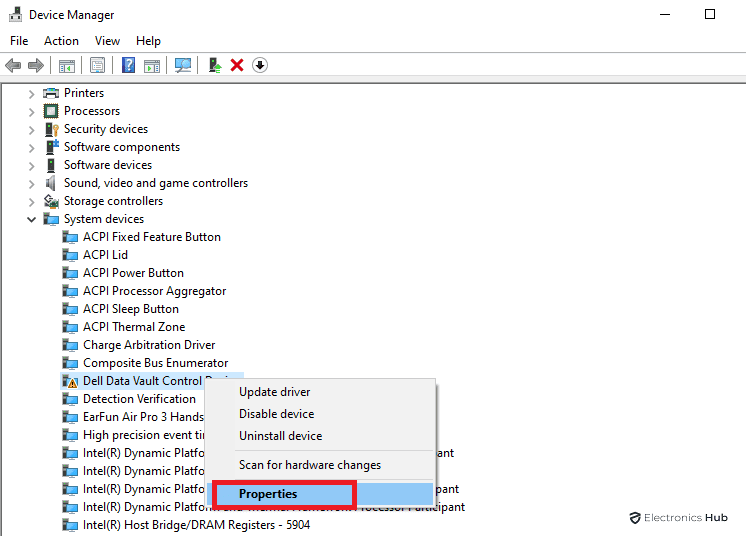This screenshot has width=746, height=536.
Task: Click the Update driver toolbar icon
Action: [214, 65]
